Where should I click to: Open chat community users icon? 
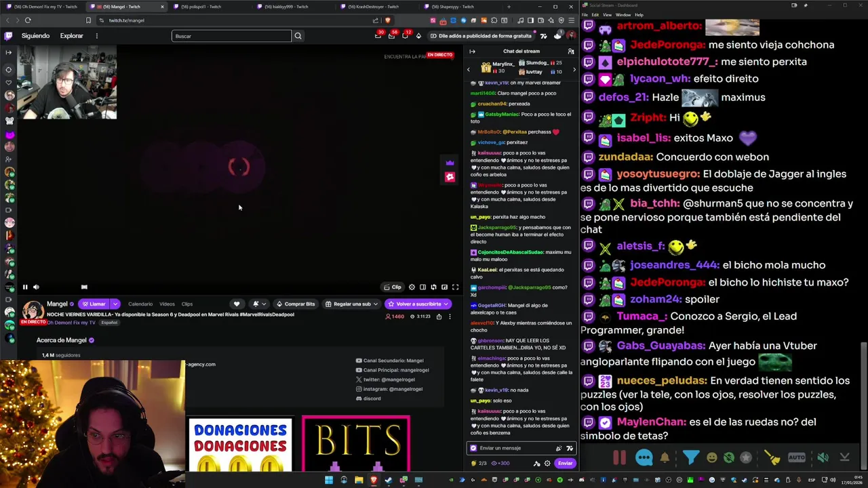point(571,52)
